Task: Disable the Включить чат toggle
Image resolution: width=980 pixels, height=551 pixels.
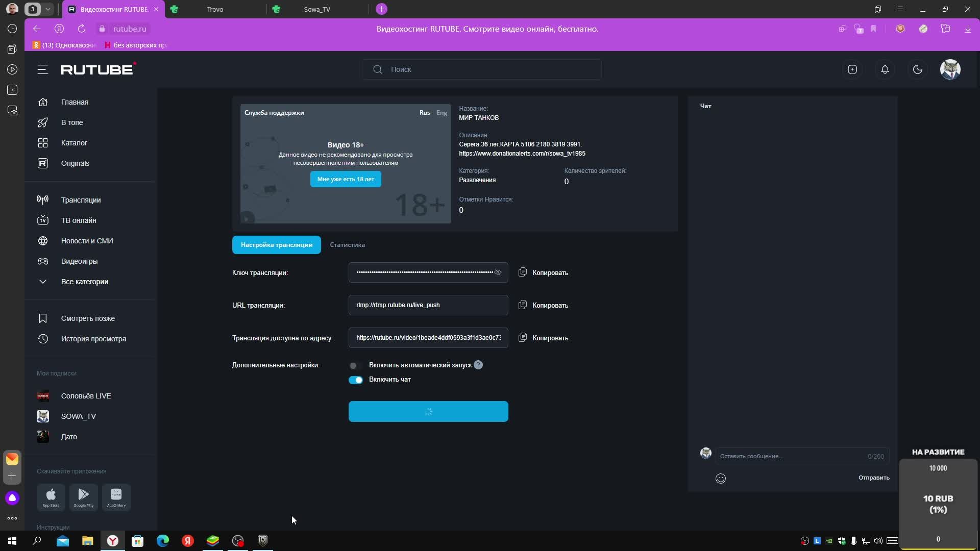Action: coord(356,380)
